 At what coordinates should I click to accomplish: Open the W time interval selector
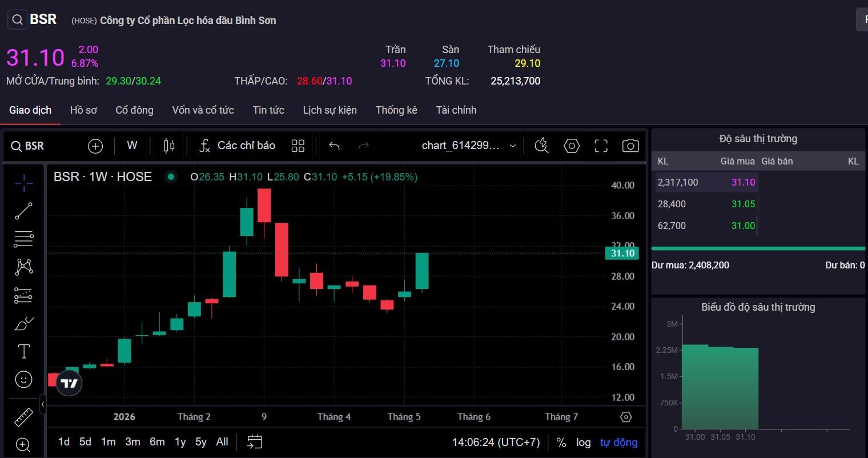tap(132, 146)
